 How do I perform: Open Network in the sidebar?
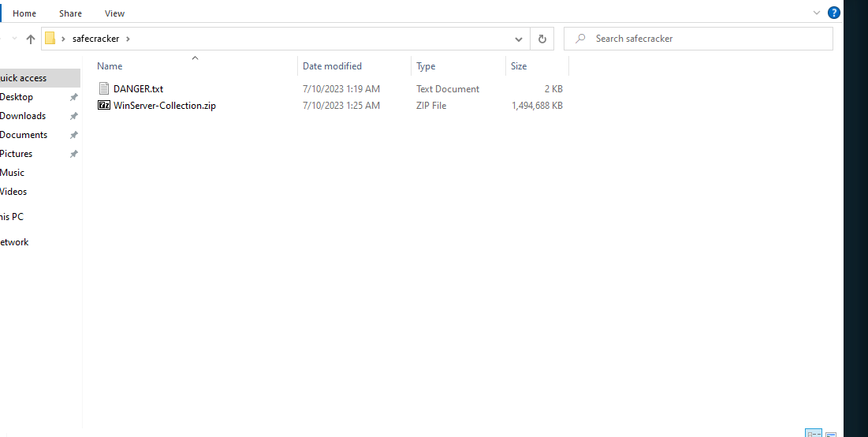pyautogui.click(x=14, y=242)
